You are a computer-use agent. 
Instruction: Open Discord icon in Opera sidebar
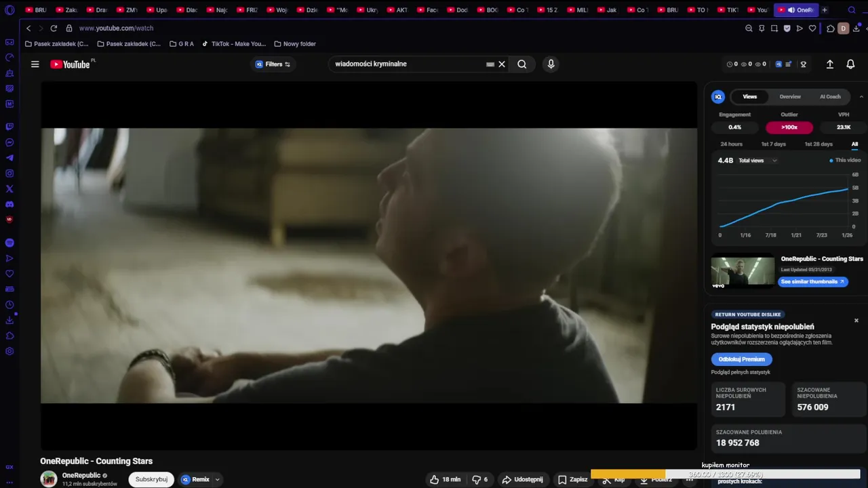pyautogui.click(x=9, y=204)
